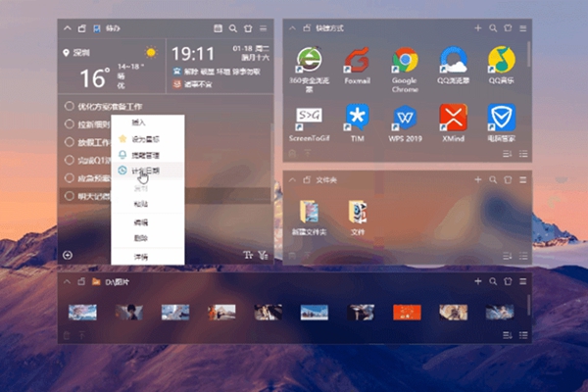The height and width of the screenshot is (392, 588).
Task: Open the TIM application icon
Action: coord(357,118)
